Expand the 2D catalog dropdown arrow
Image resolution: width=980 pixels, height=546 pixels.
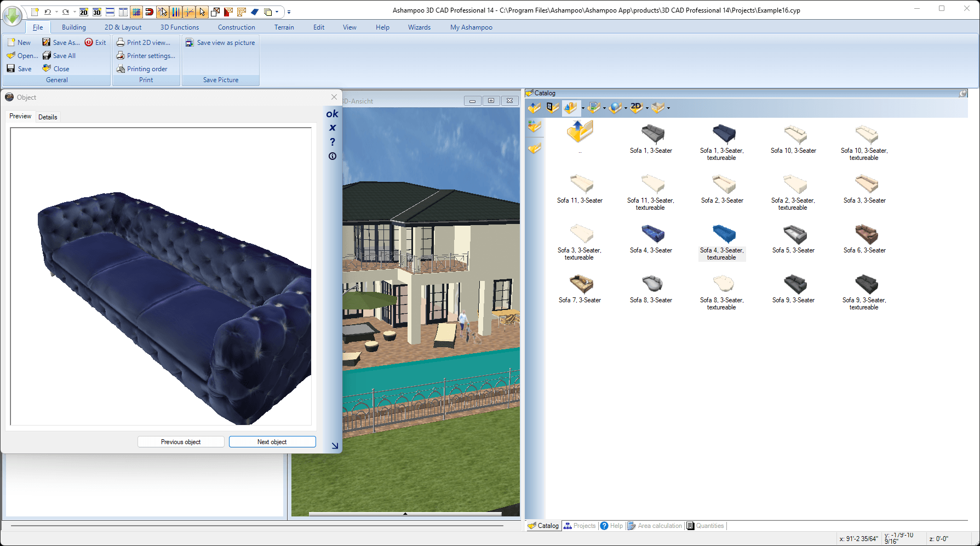point(647,108)
